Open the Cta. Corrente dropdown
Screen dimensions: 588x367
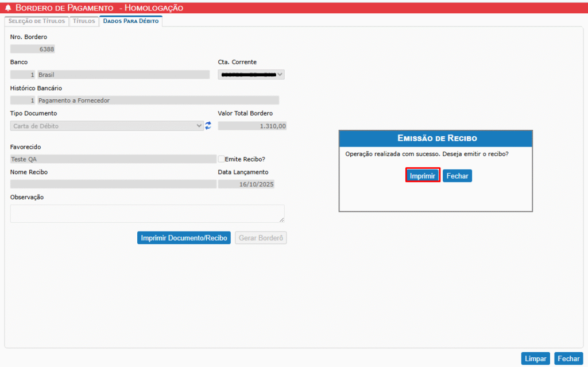[251, 75]
